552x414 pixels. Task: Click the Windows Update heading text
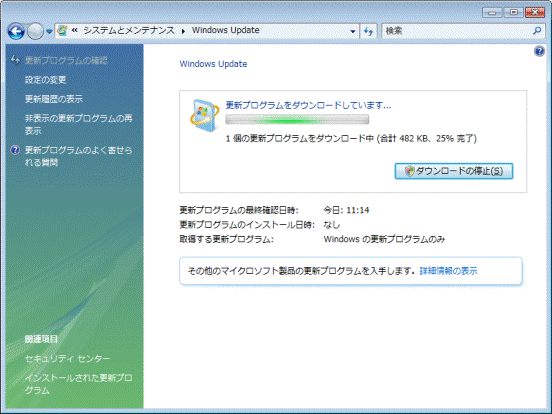point(213,64)
